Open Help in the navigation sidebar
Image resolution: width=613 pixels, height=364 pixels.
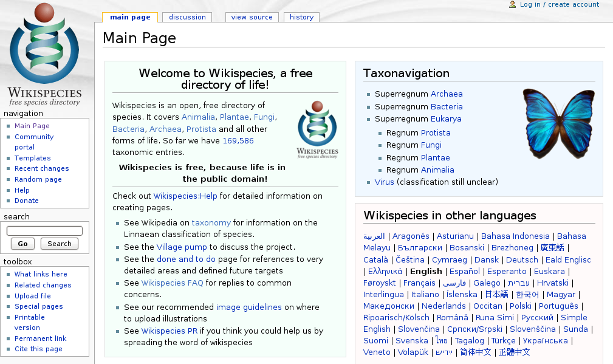[22, 190]
